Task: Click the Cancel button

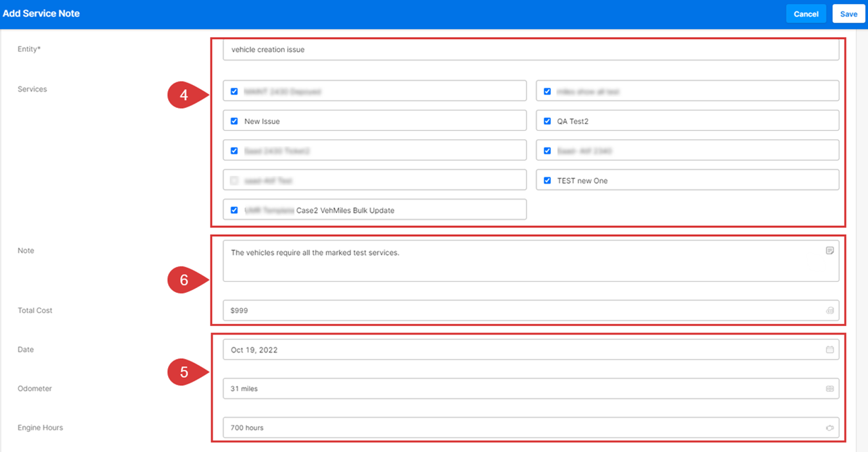Action: [806, 14]
